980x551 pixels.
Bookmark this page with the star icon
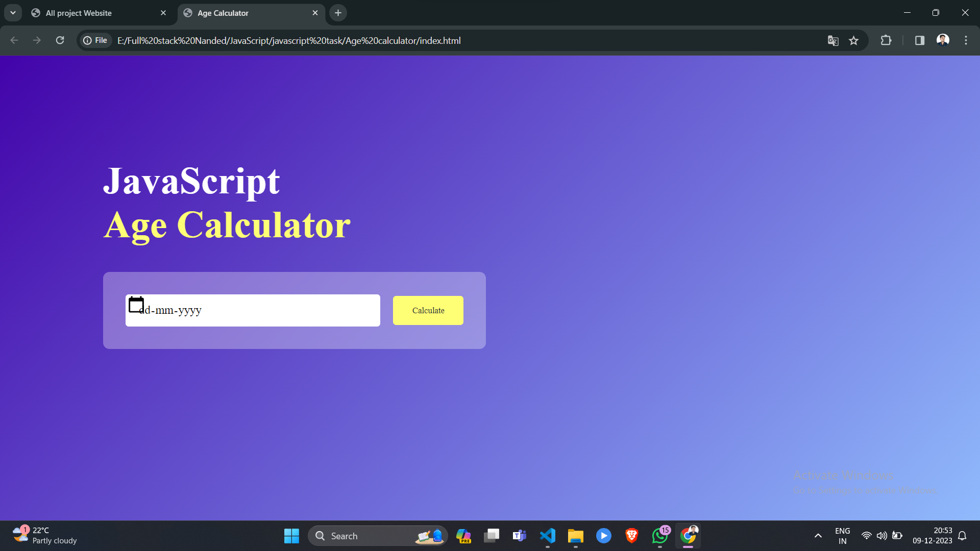pos(853,41)
